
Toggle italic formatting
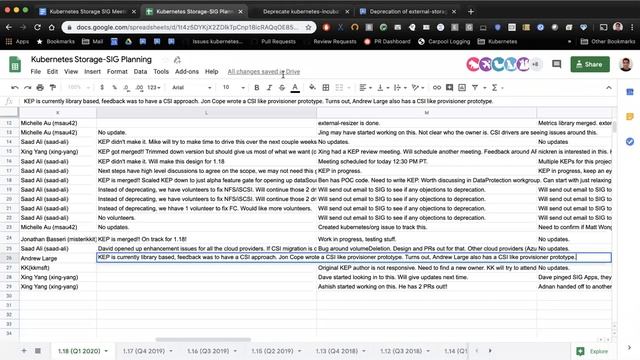click(269, 87)
